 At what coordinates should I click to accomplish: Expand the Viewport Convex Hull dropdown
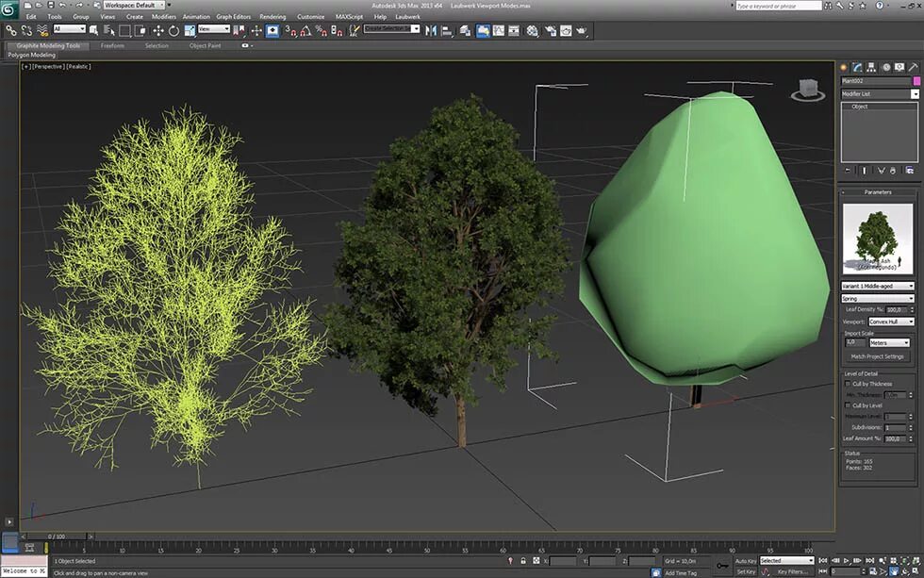point(891,322)
